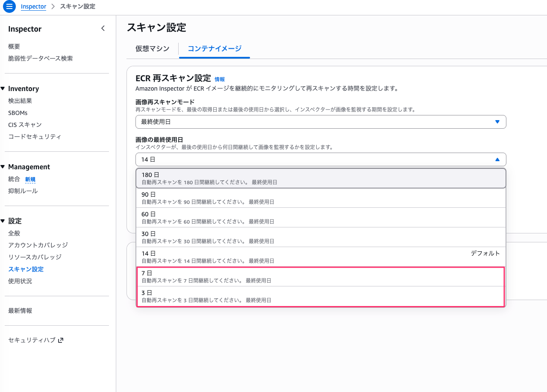This screenshot has width=547, height=392.
Task: Click the 画像の最終使用日 field label
Action: [159, 140]
